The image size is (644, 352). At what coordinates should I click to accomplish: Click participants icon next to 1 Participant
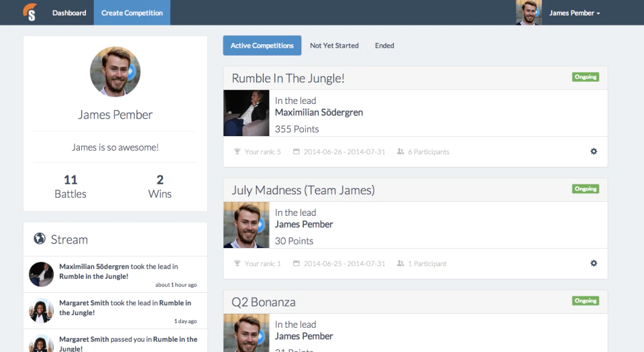point(400,263)
